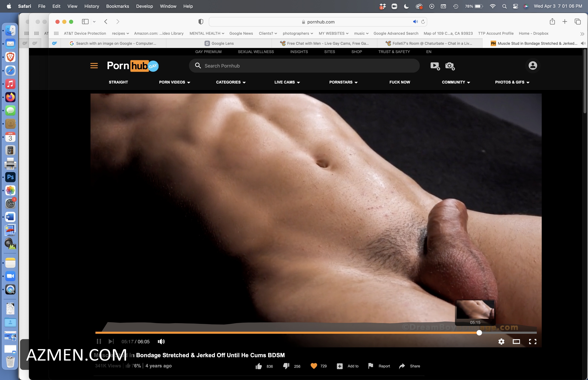
Task: Open the Bookmarks menu in menu bar
Action: click(117, 6)
